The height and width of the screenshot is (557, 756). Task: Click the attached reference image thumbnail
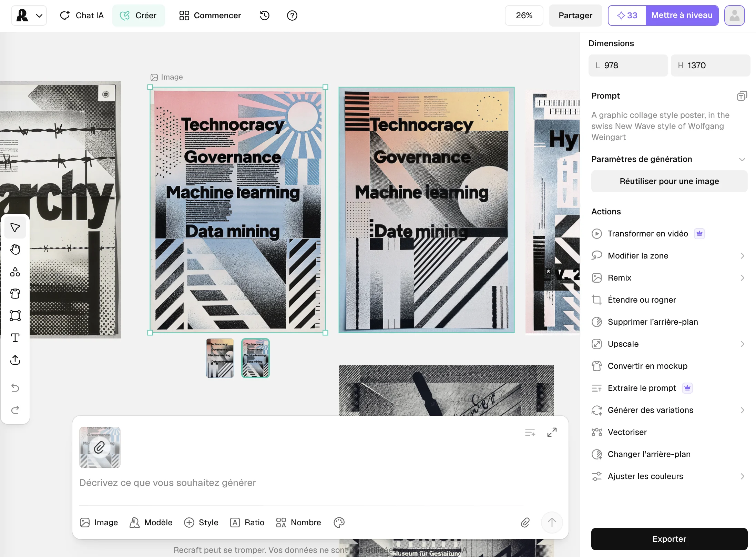coord(100,447)
